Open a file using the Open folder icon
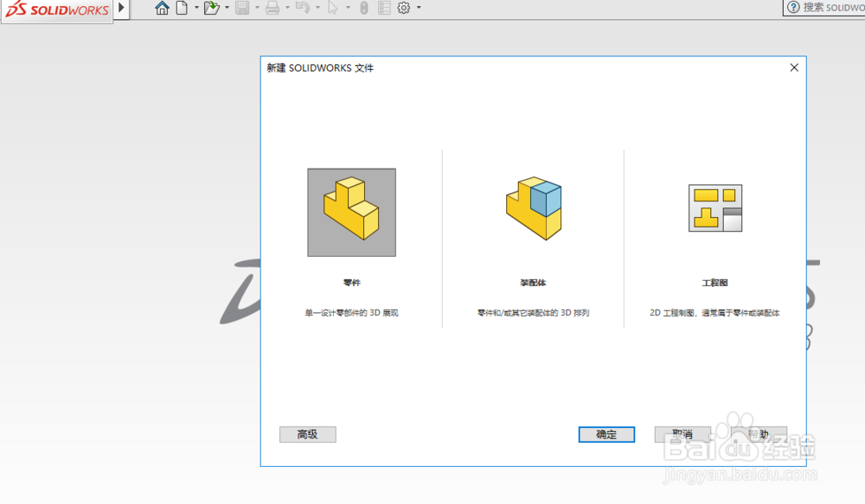Image resolution: width=865 pixels, height=504 pixels. point(210,8)
